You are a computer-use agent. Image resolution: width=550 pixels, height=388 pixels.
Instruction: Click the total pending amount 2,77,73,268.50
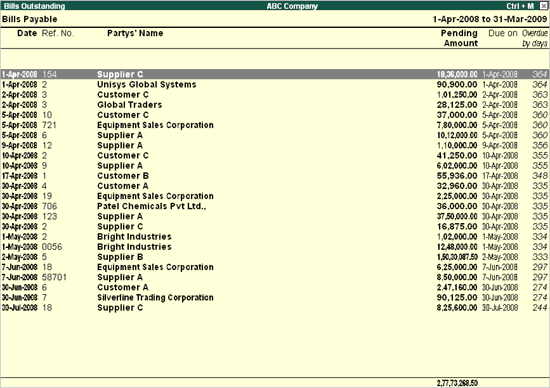pos(457,383)
